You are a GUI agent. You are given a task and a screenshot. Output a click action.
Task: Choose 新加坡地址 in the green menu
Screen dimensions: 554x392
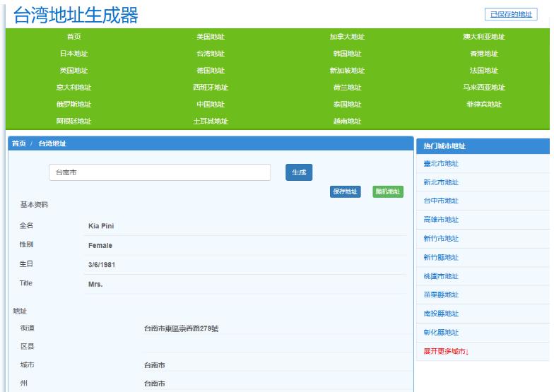coord(347,71)
